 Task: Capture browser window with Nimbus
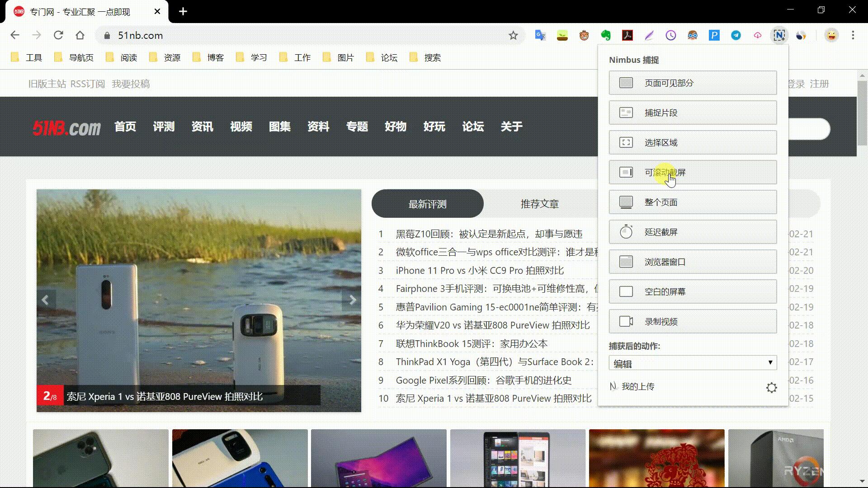point(692,262)
